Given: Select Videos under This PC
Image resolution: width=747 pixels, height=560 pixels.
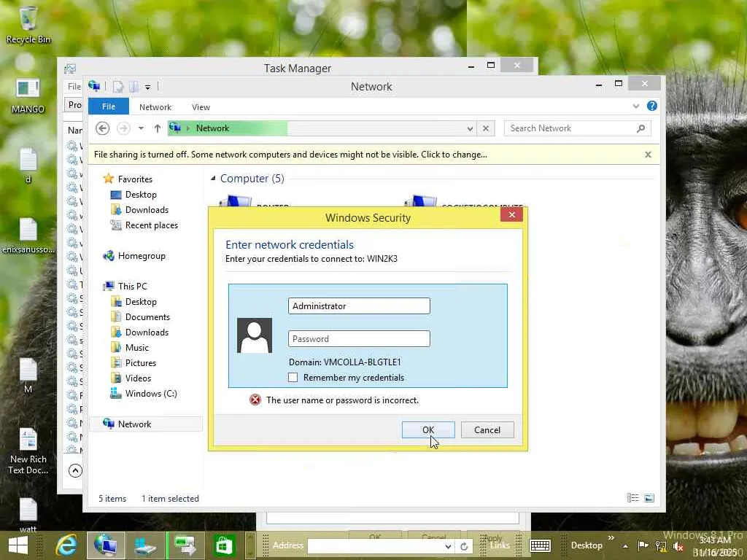Looking at the screenshot, I should [x=138, y=378].
